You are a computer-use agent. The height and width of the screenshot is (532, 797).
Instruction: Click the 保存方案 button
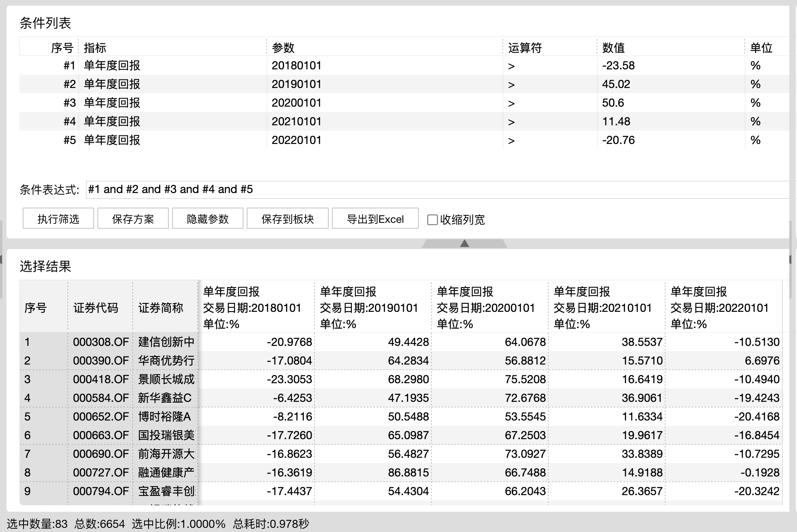(x=132, y=219)
